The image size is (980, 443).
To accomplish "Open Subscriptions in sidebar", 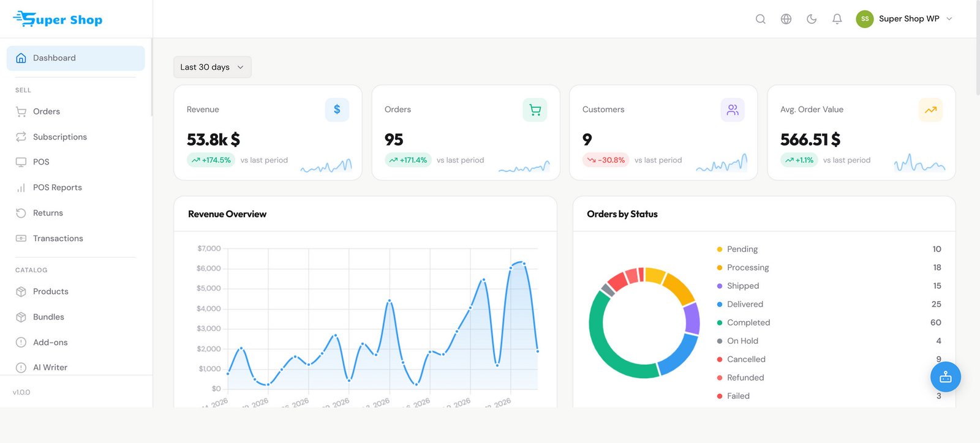I will pyautogui.click(x=76, y=137).
